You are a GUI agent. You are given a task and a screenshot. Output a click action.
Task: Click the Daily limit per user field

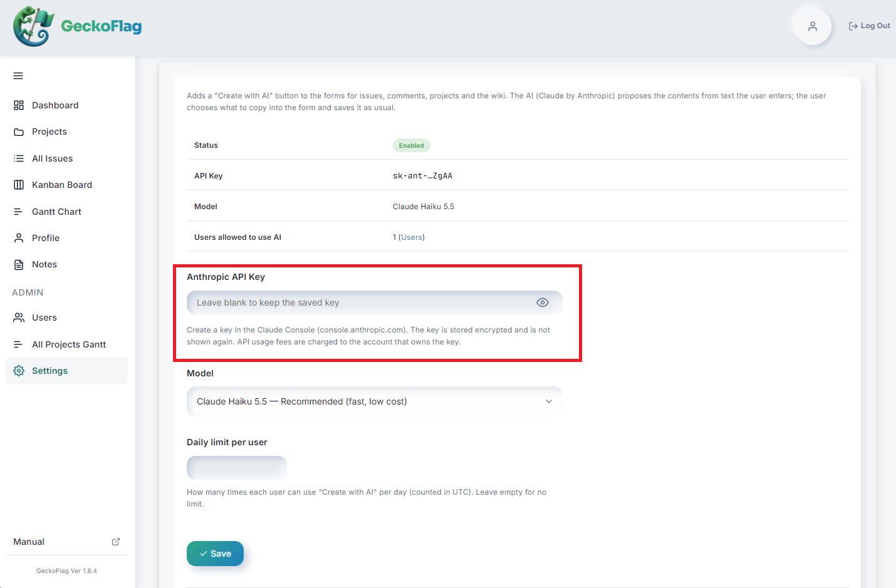(x=237, y=468)
